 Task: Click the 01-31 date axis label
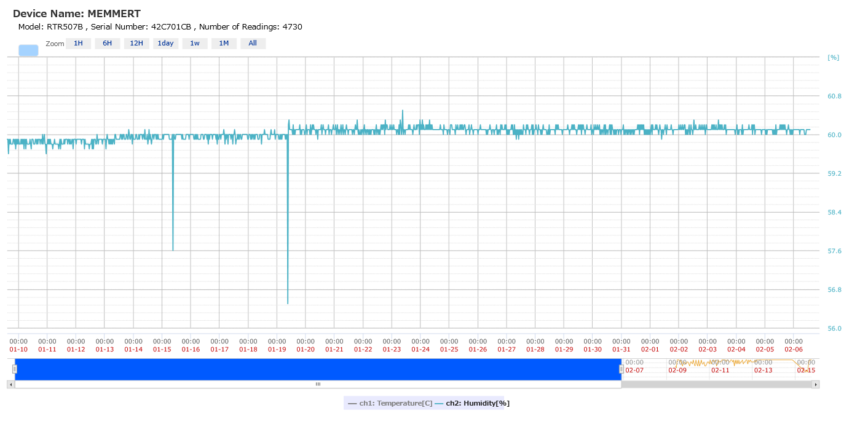click(621, 350)
